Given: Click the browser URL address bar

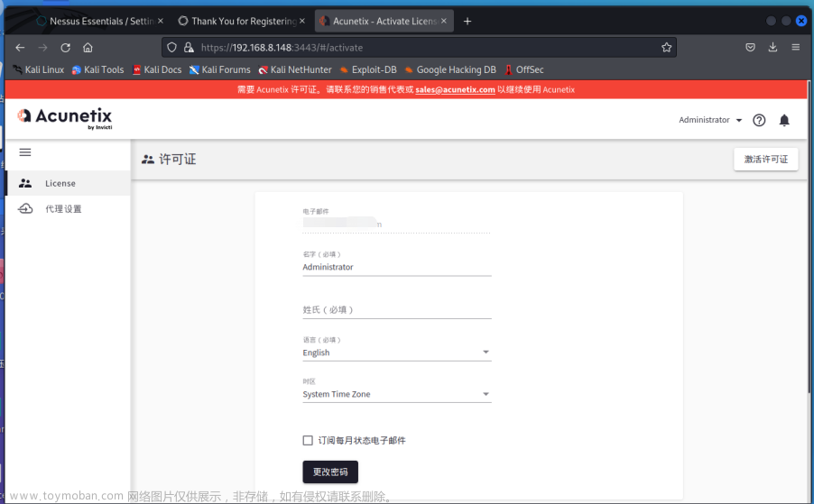Looking at the screenshot, I should (x=419, y=48).
